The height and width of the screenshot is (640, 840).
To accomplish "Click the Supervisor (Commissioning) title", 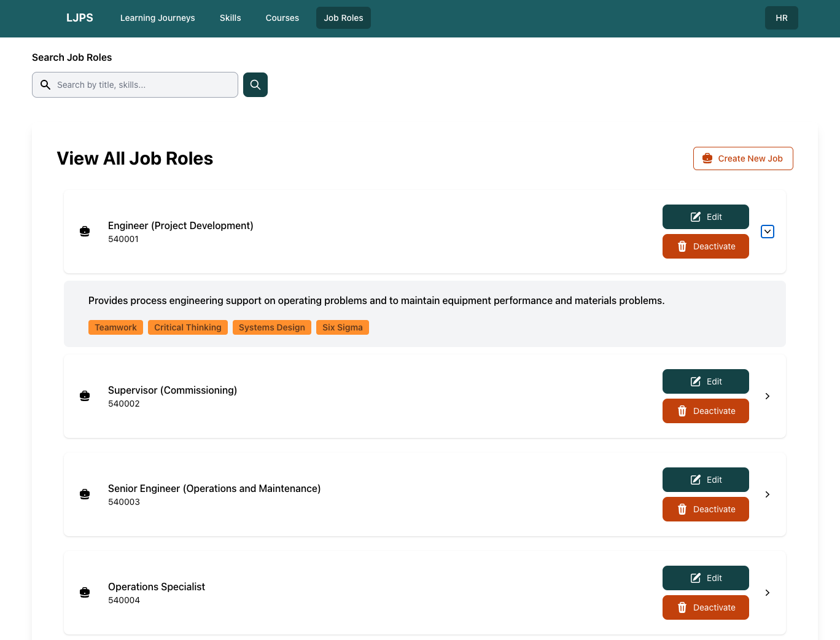I will tap(173, 390).
